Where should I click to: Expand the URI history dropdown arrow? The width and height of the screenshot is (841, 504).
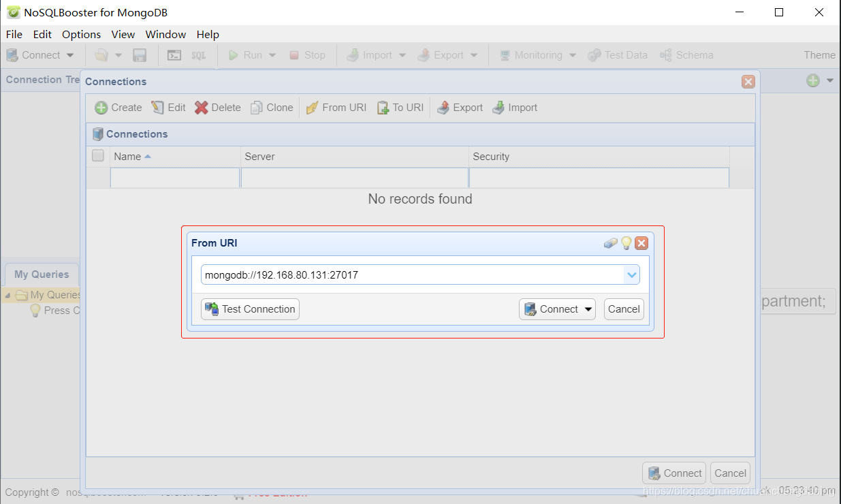click(632, 275)
